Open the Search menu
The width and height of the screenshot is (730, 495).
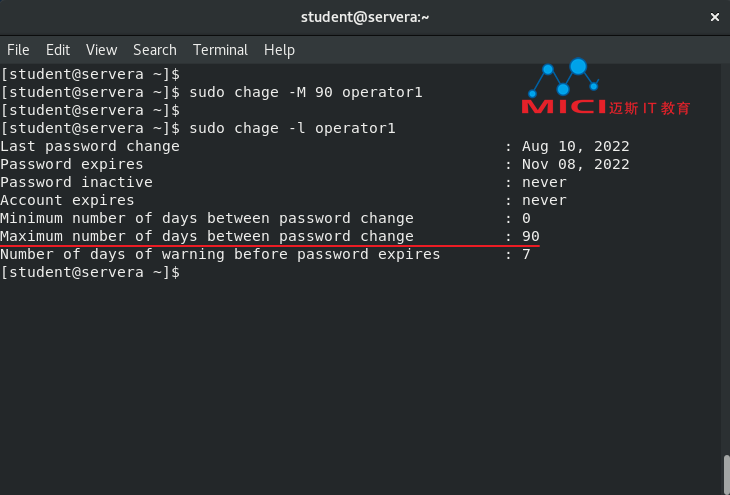(x=155, y=50)
